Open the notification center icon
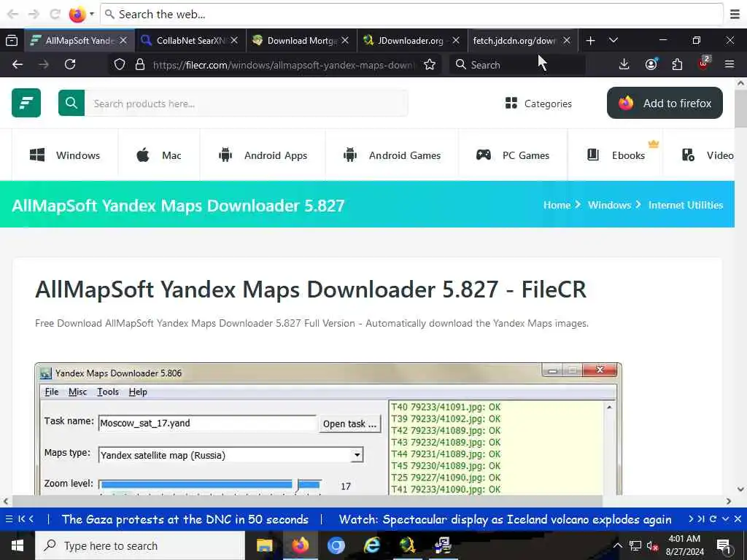 (x=724, y=546)
